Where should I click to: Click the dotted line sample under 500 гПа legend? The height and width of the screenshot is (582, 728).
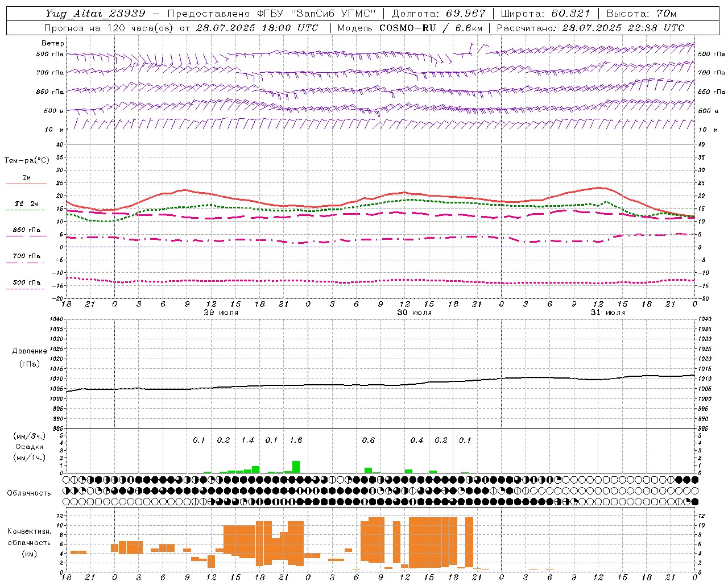click(25, 289)
